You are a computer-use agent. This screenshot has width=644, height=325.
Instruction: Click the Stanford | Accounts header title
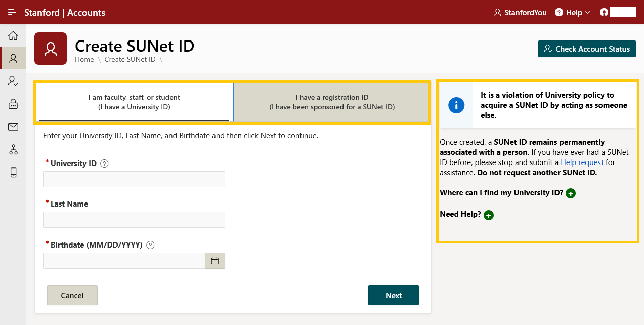pyautogui.click(x=65, y=12)
